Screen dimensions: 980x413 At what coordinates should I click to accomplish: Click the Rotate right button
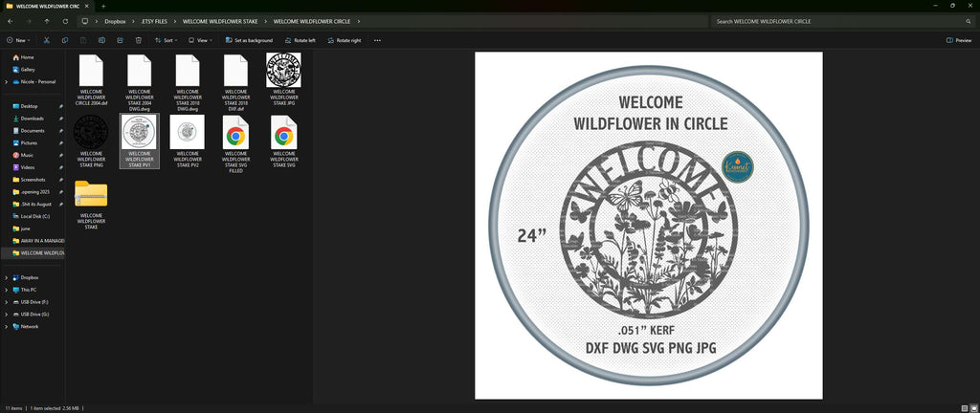345,40
